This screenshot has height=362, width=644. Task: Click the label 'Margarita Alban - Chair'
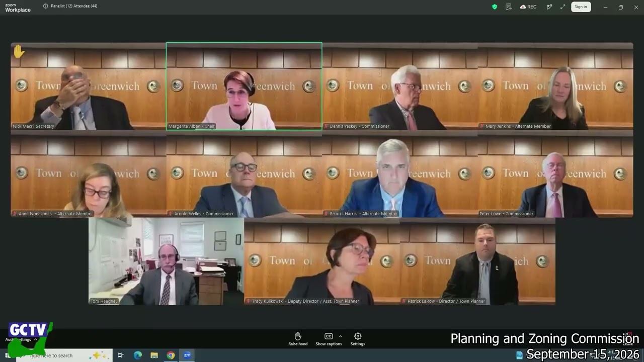(x=192, y=126)
